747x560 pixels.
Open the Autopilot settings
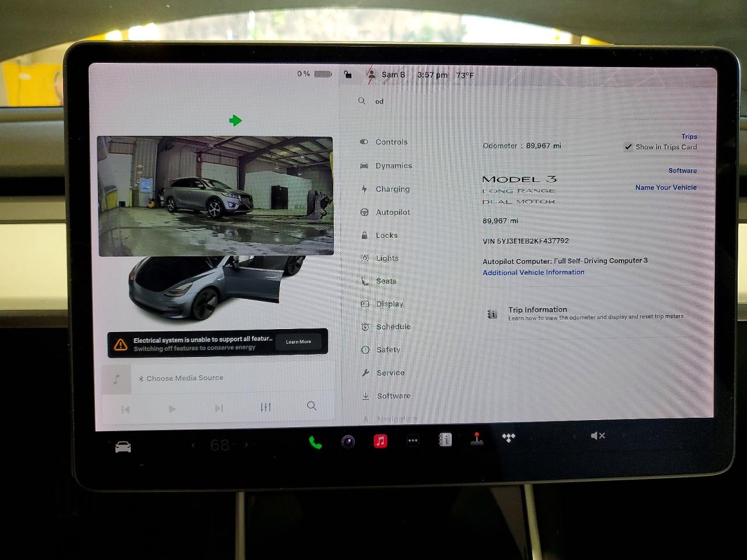pyautogui.click(x=385, y=212)
